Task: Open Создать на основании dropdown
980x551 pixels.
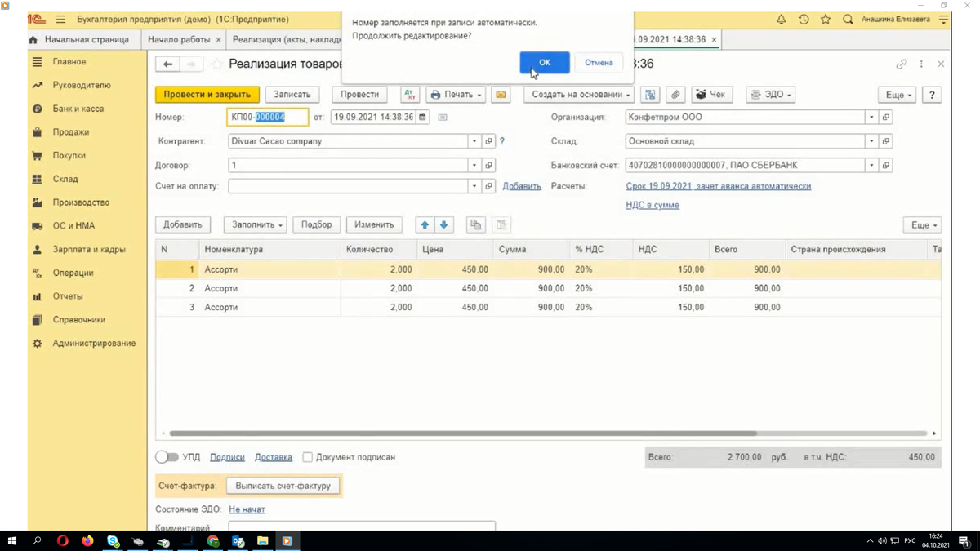Action: pos(579,95)
